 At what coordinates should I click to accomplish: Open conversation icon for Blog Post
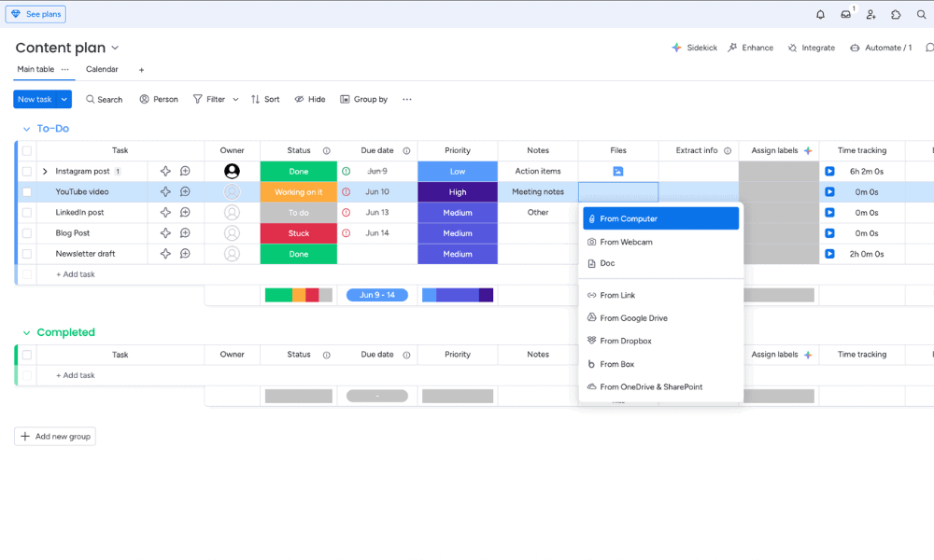pos(185,233)
